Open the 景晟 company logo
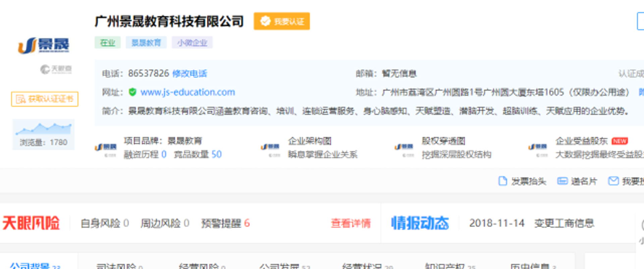The height and width of the screenshot is (269, 644). (44, 45)
